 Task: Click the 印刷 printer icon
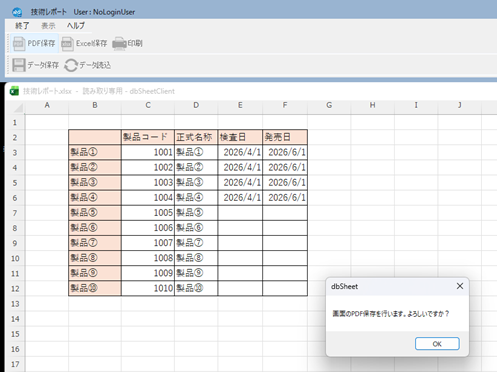[119, 44]
